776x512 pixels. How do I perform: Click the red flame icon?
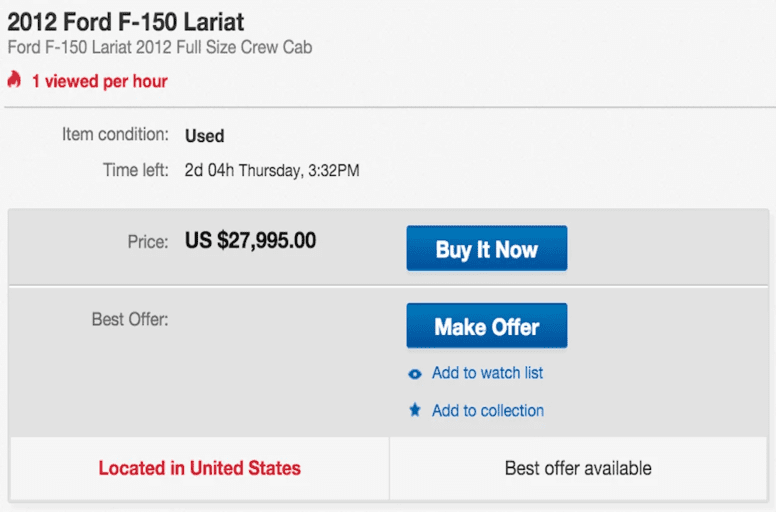[14, 80]
